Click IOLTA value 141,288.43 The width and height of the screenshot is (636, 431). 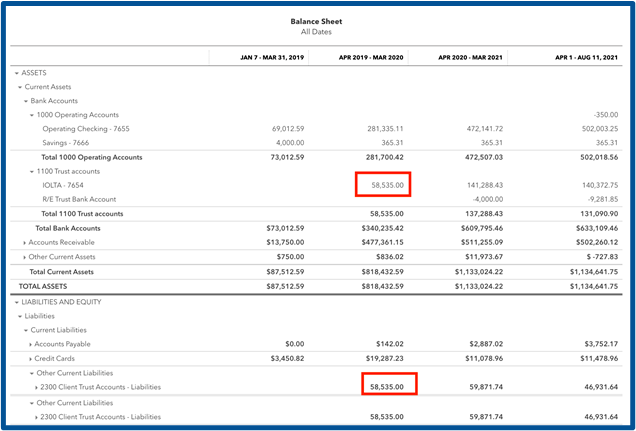tap(485, 185)
